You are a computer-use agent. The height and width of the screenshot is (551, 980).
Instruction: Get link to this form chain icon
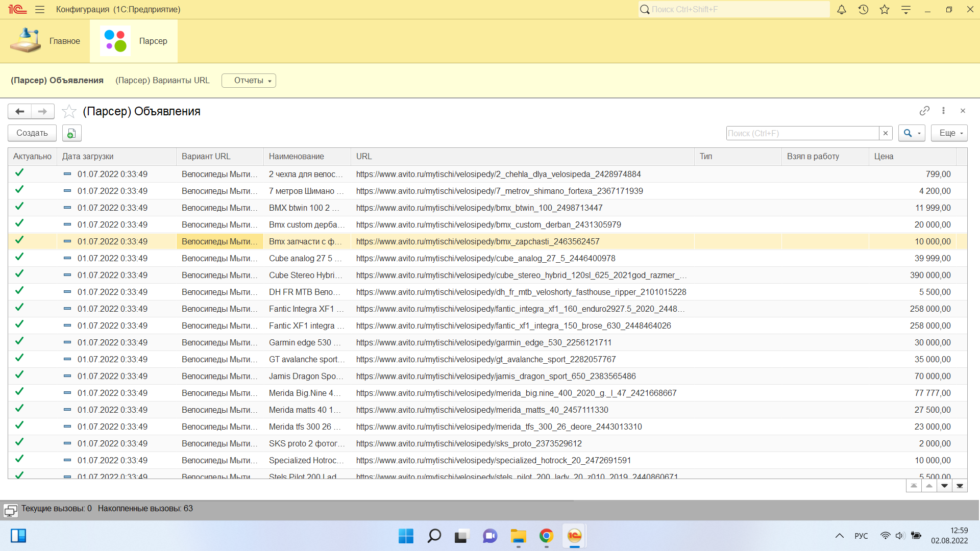tap(924, 111)
